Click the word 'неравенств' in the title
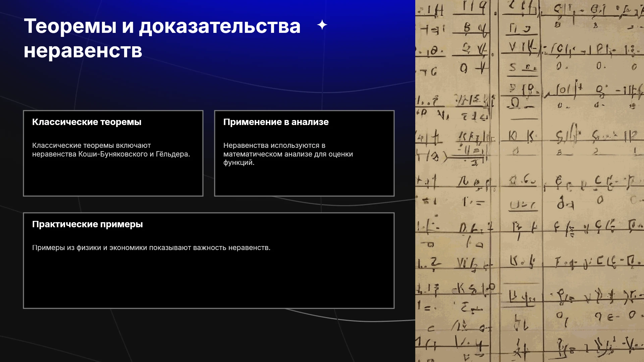This screenshot has height=362, width=644. [x=83, y=51]
